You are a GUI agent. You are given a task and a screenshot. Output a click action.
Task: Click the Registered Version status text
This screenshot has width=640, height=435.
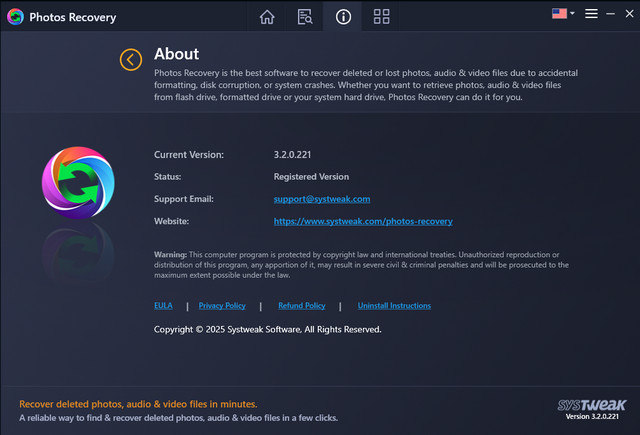click(311, 177)
